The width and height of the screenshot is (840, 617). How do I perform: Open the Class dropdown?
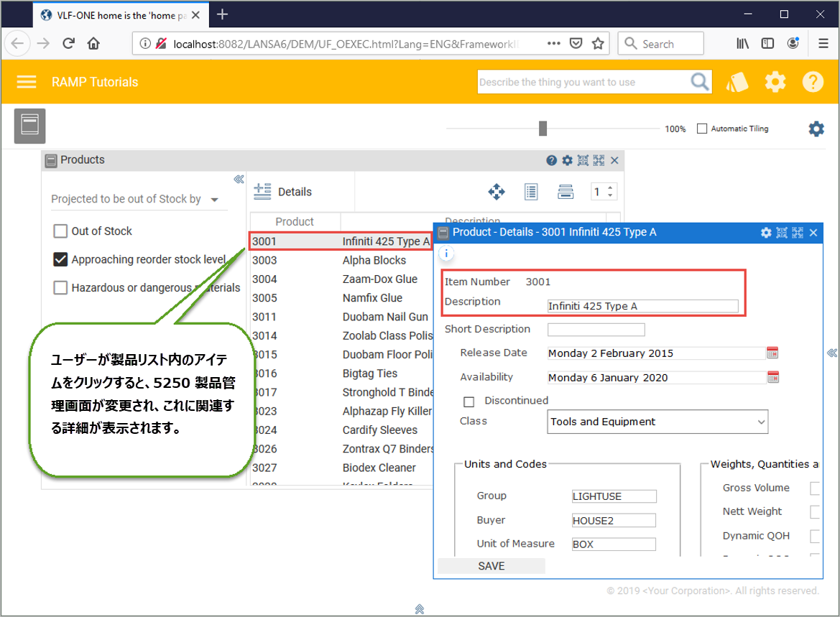click(x=657, y=422)
